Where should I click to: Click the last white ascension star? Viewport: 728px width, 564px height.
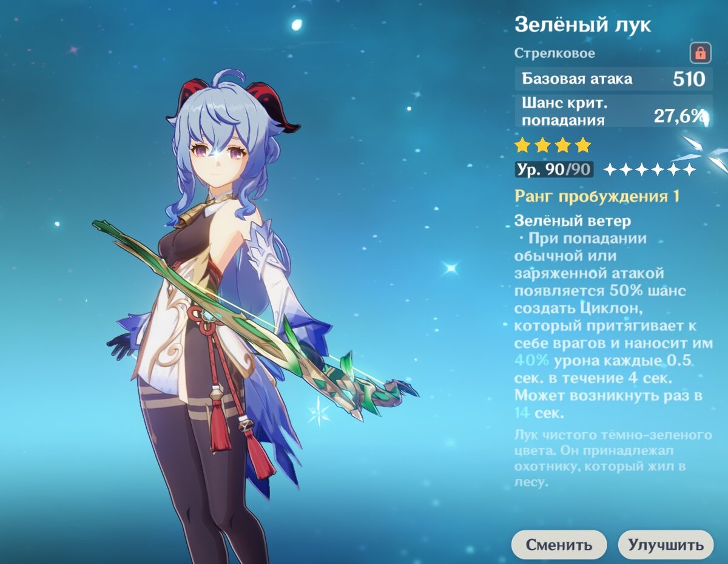689,169
